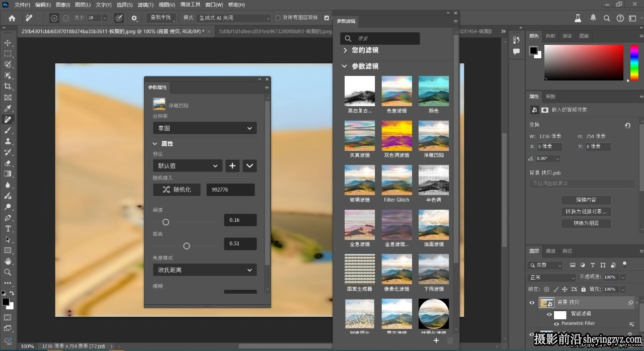This screenshot has height=351, width=644.
Task: Open the help question mark icon
Action: click(x=620, y=18)
